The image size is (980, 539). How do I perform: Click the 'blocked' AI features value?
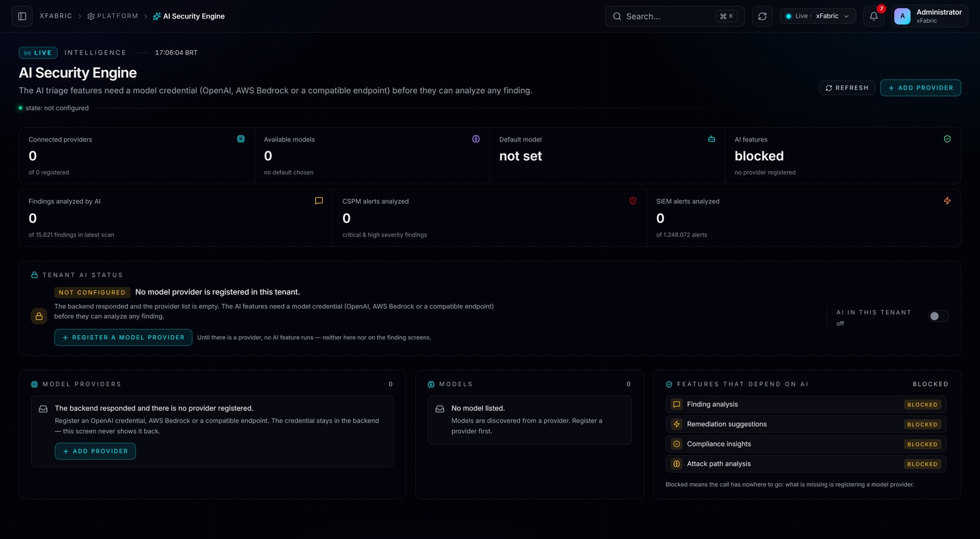coord(759,156)
